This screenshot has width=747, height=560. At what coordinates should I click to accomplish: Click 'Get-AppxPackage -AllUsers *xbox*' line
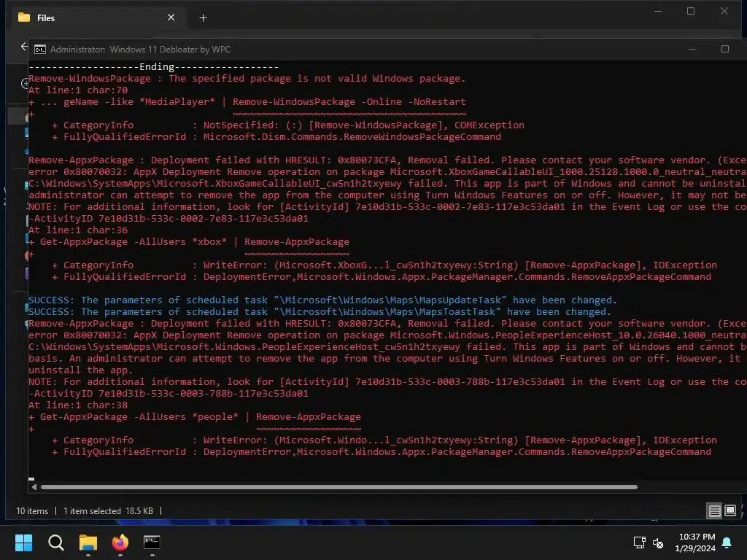click(189, 242)
